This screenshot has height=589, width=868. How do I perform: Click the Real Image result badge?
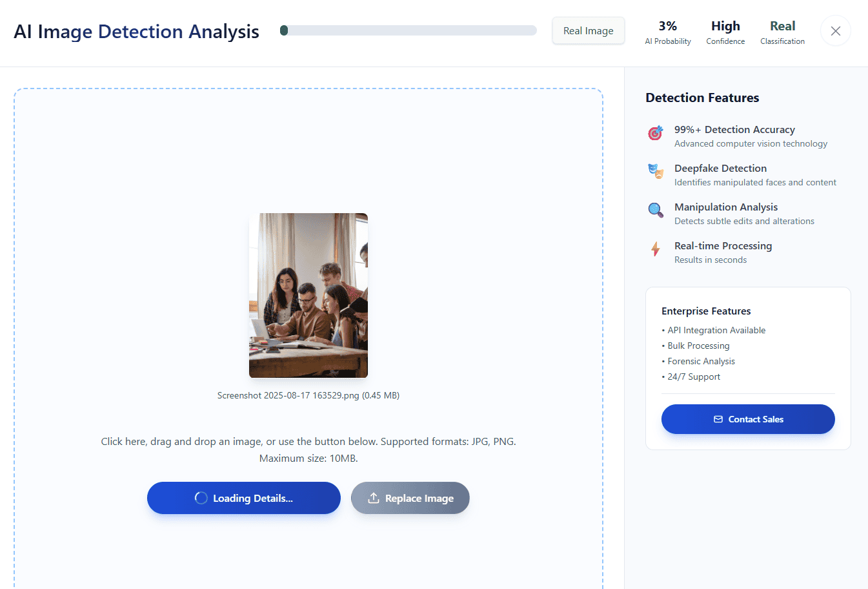[x=589, y=30]
